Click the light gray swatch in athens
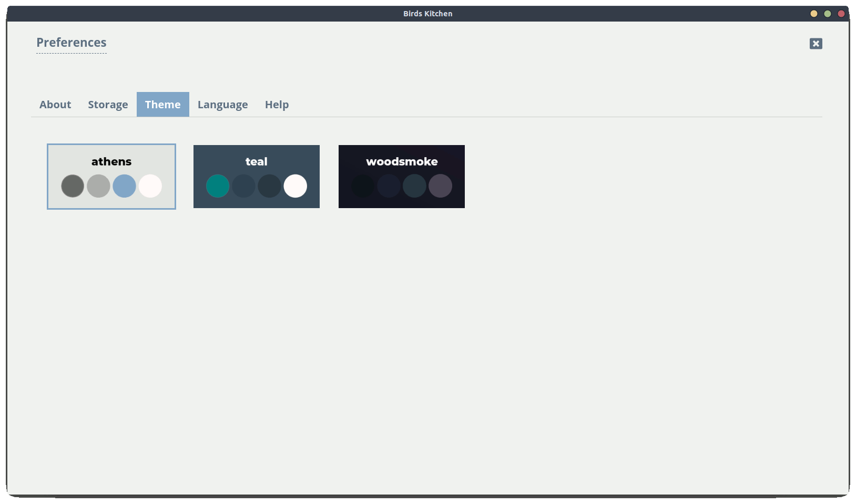This screenshot has height=504, width=856. tap(98, 186)
